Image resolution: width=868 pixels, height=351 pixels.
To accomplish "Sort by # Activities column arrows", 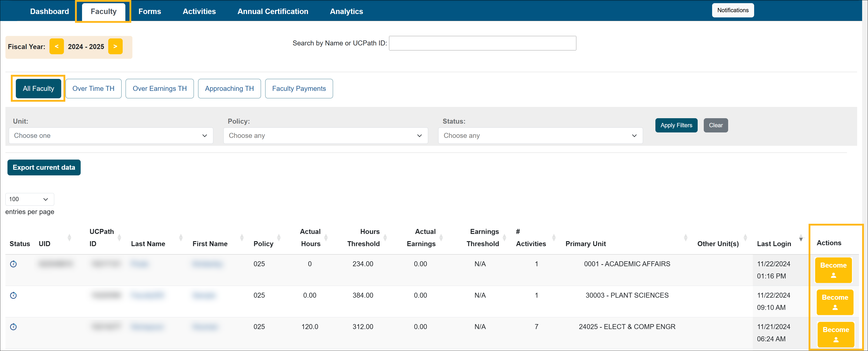I will click(x=554, y=238).
